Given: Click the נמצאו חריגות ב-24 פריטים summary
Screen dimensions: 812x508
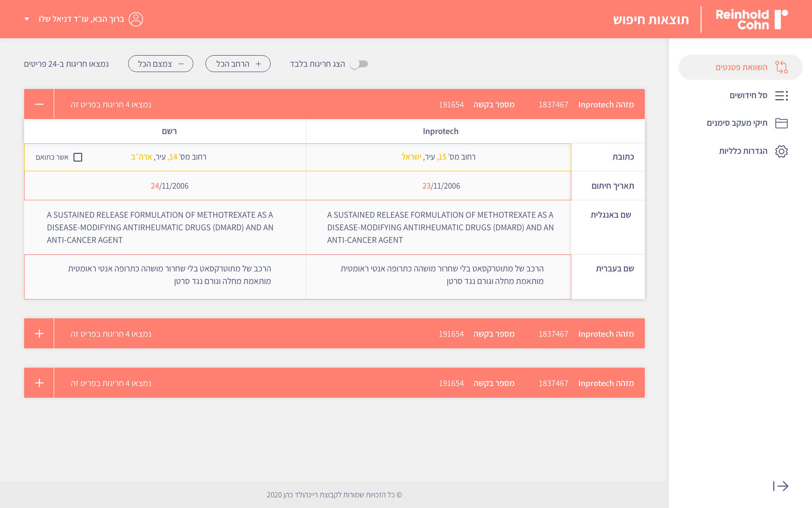Looking at the screenshot, I should tap(66, 64).
